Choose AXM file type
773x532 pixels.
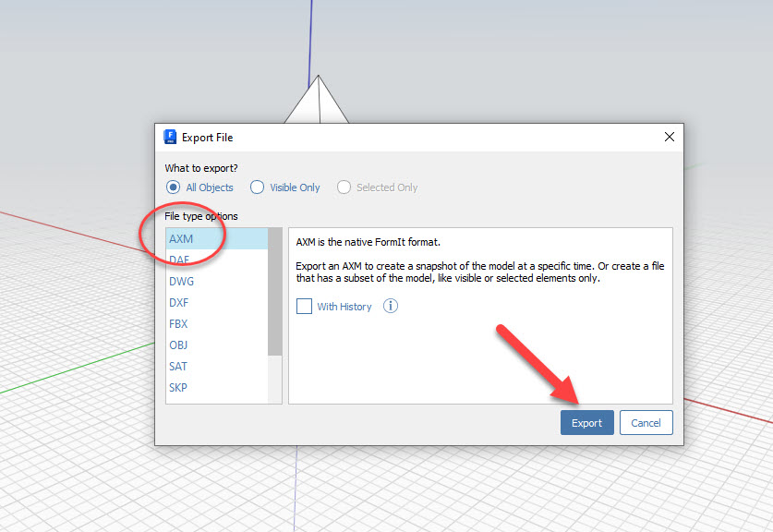[x=217, y=238]
